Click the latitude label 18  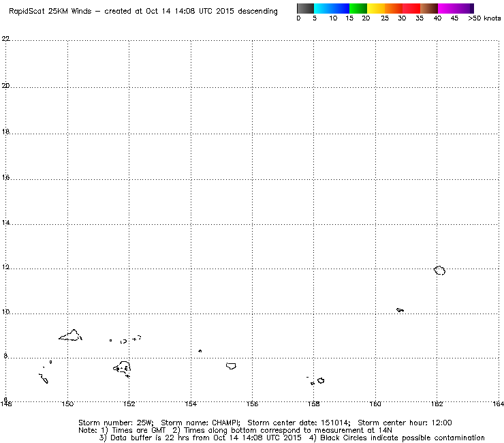[5, 132]
